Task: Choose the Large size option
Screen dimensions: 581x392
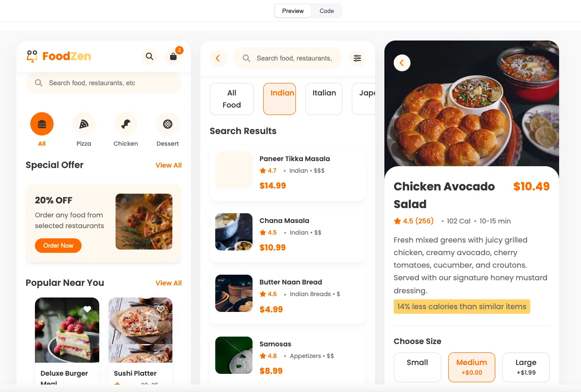Action: [526, 367]
